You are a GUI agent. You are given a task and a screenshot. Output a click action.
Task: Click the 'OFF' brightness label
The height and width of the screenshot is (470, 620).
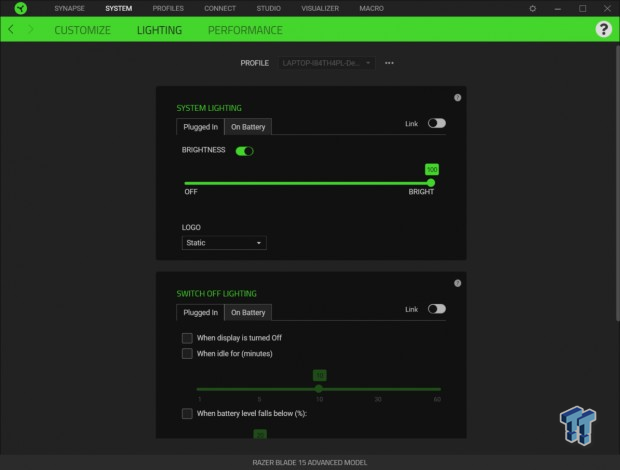tap(191, 192)
